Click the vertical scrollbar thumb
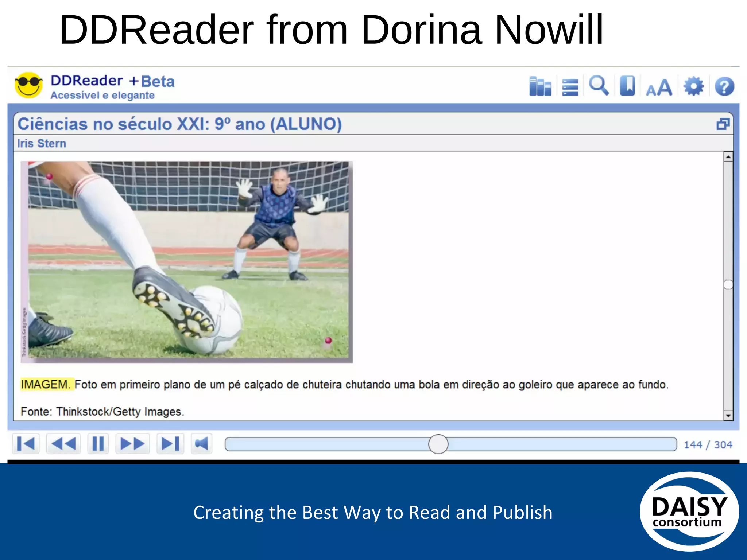 [x=728, y=284]
